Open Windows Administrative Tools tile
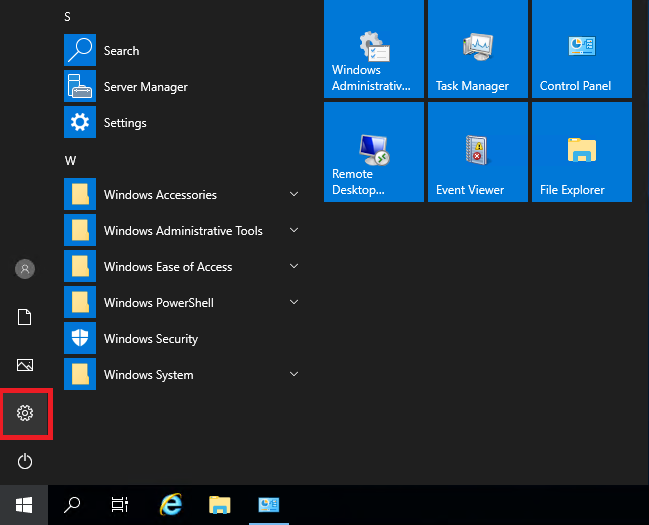The width and height of the screenshot is (649, 525). point(373,48)
